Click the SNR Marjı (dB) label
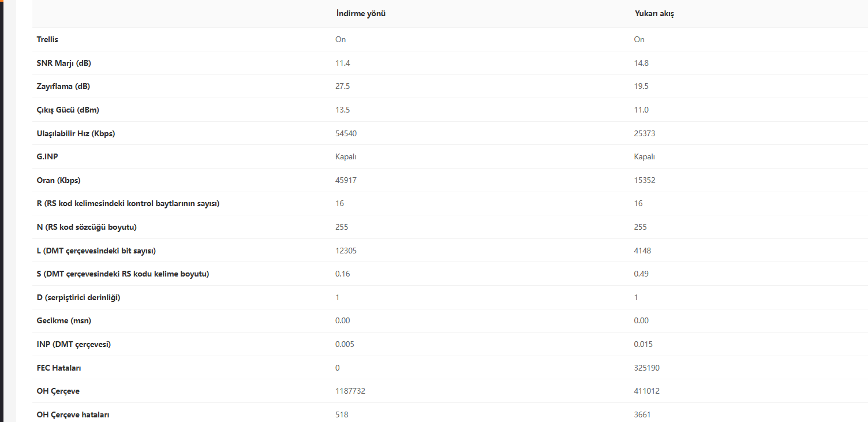The image size is (868, 422). tap(63, 63)
